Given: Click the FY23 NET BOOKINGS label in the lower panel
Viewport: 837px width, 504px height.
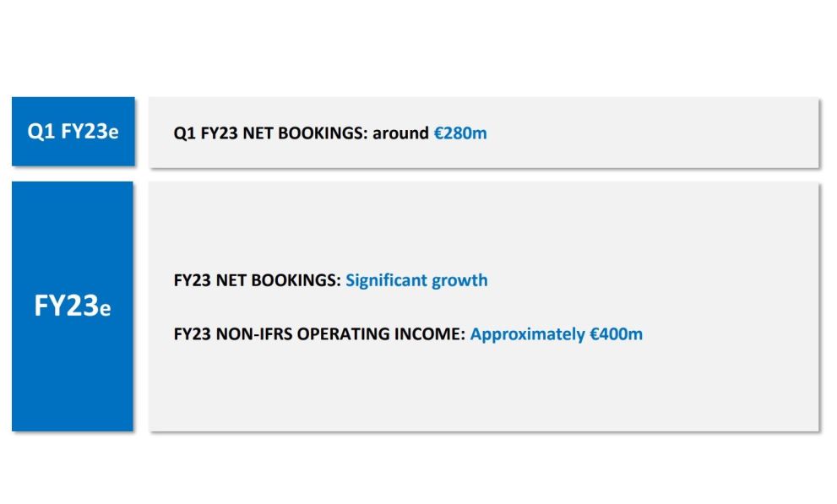Looking at the screenshot, I should [x=257, y=280].
